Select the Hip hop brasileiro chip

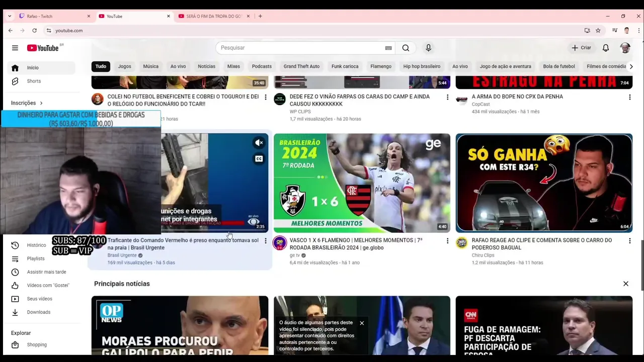422,66
